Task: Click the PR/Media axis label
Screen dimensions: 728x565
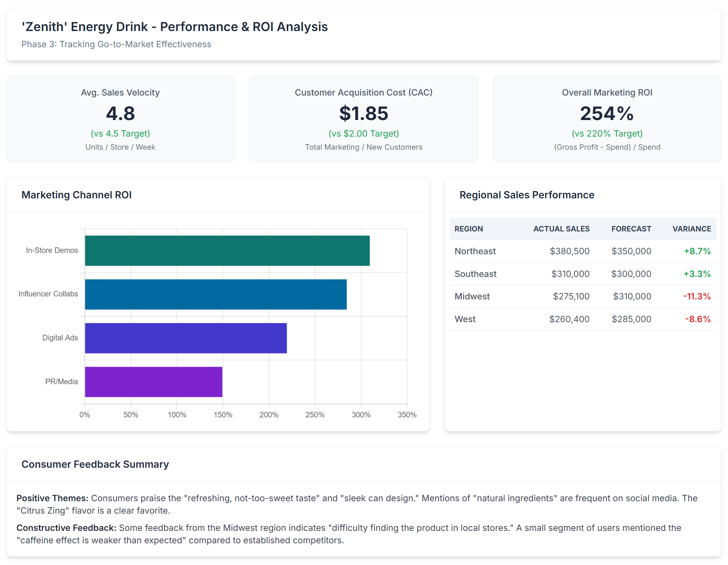Action: [x=61, y=381]
